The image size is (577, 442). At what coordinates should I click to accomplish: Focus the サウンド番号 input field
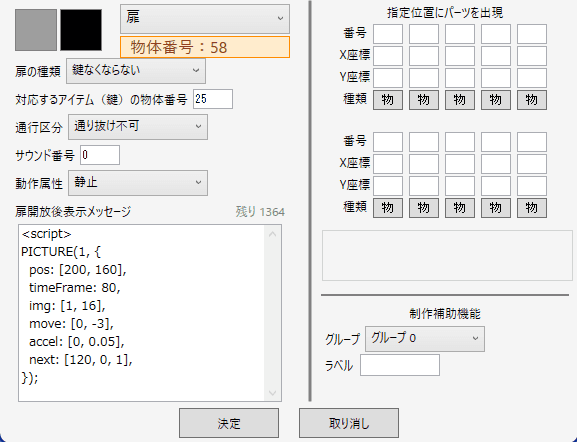pos(100,155)
